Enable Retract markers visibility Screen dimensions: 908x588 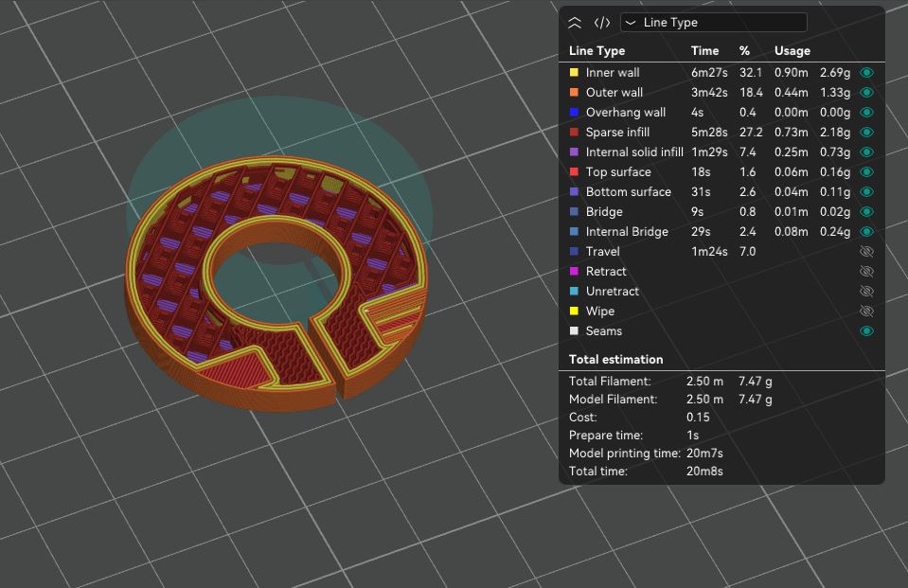point(866,271)
